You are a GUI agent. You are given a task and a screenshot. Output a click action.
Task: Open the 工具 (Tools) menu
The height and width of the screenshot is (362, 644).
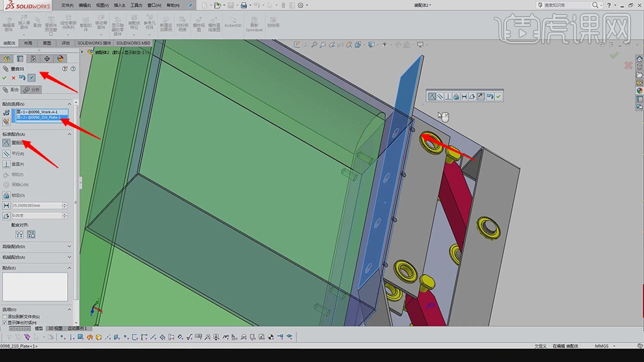coord(136,5)
